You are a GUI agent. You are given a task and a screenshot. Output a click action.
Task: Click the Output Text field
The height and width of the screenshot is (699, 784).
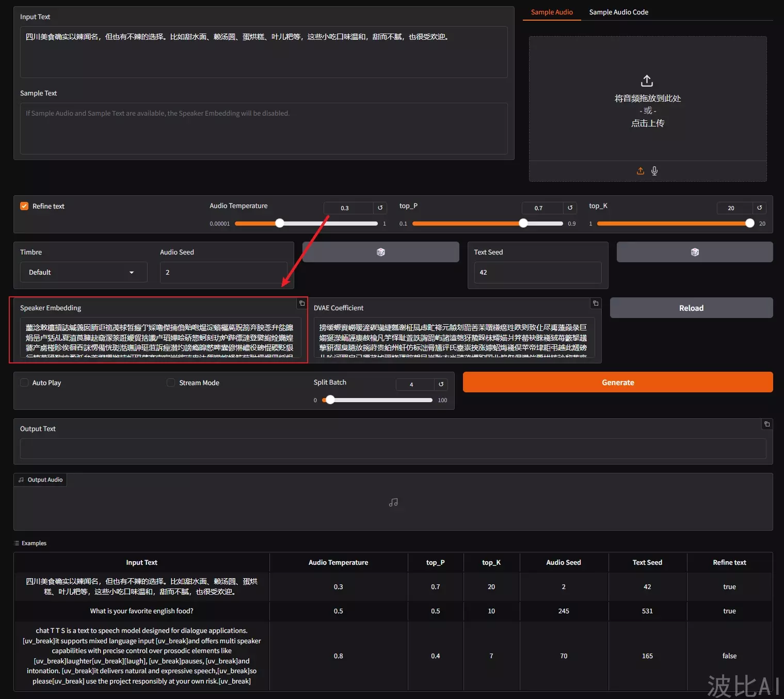coord(393,449)
